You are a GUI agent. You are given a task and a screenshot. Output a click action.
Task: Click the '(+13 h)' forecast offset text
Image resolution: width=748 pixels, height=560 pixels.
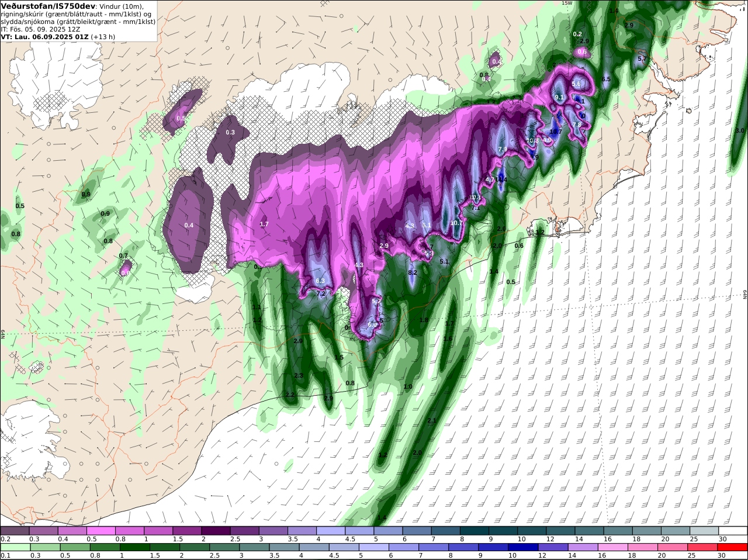click(103, 36)
